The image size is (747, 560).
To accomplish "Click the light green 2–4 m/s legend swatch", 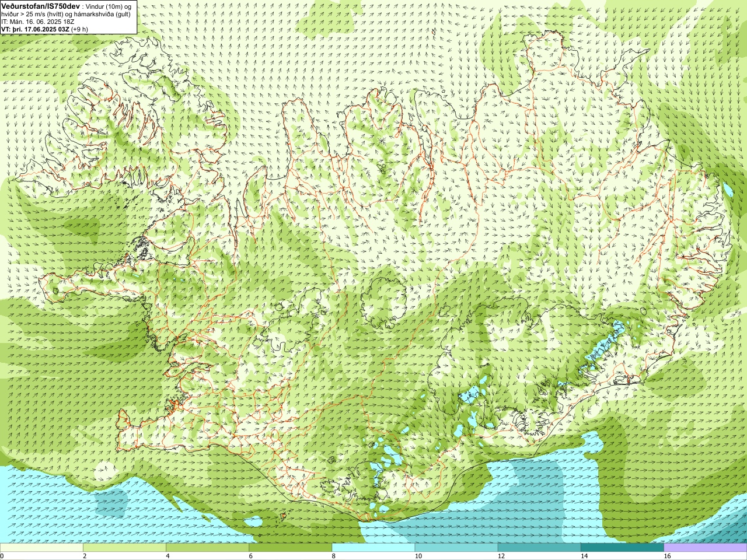I will [124, 547].
